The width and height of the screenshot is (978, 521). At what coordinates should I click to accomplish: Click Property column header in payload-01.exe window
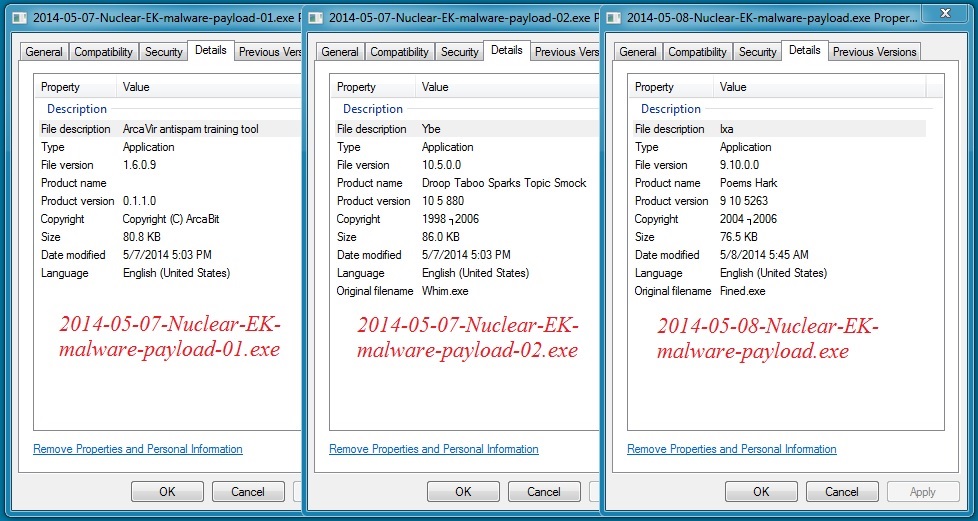61,87
